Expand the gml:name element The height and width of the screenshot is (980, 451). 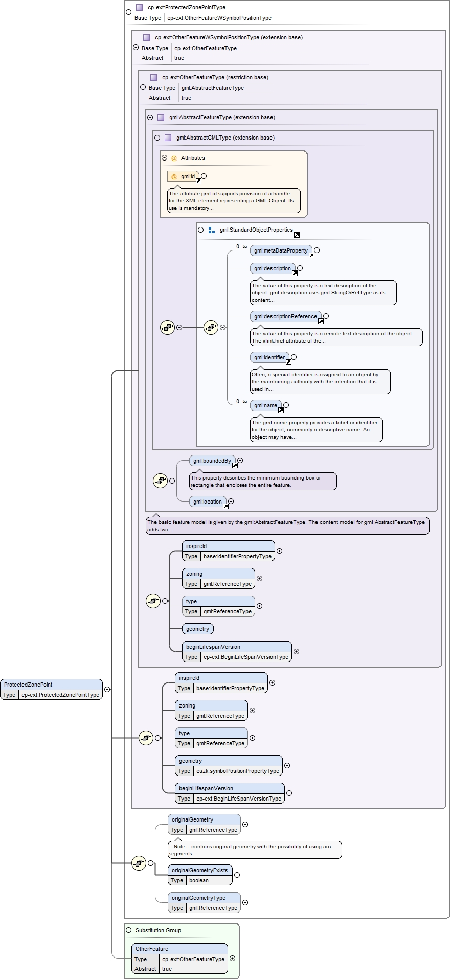pyautogui.click(x=286, y=405)
